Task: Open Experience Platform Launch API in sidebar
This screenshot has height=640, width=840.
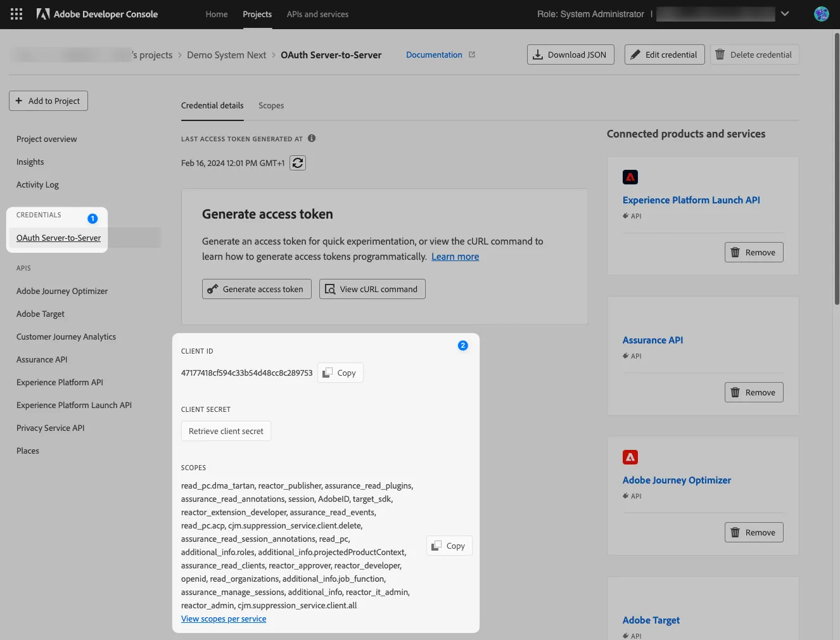Action: 74,406
